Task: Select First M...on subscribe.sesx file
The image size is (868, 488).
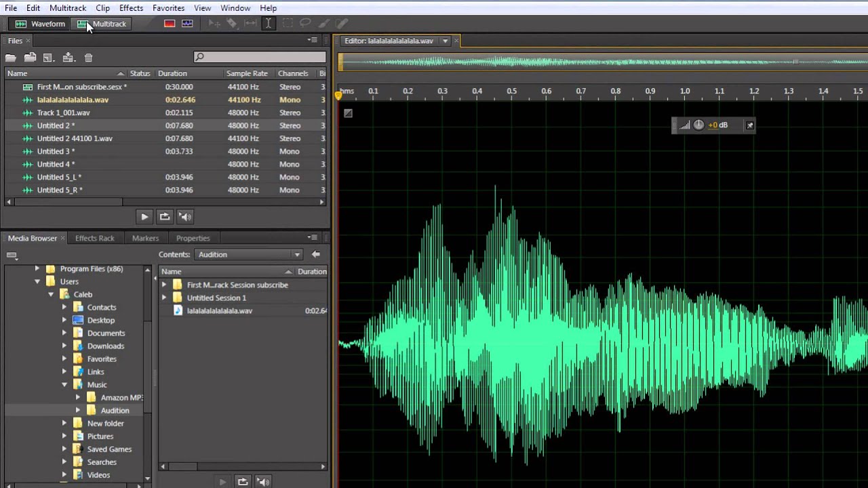Action: (x=82, y=87)
